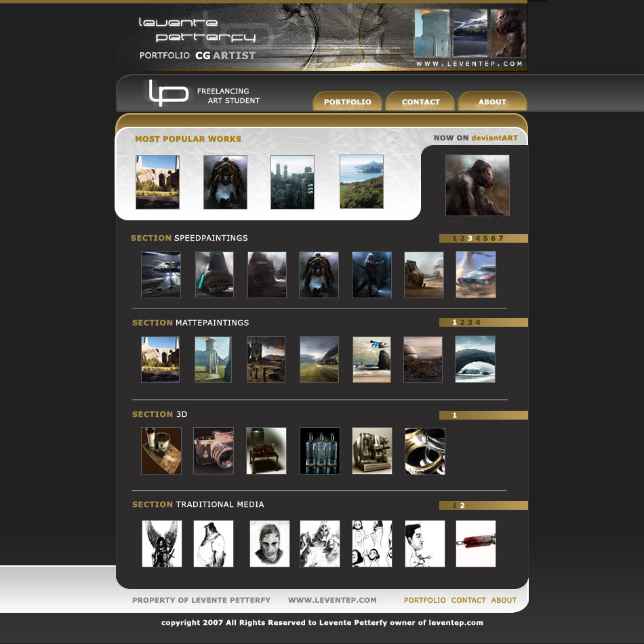Go to Speedpaintings page 7
Image resolution: width=644 pixels, height=644 pixels.
tap(501, 238)
